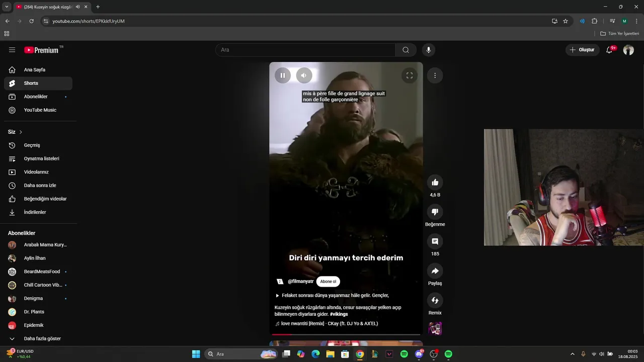The width and height of the screenshot is (644, 362).
Task: Open the tab search dropdown arrow
Action: pos(7,7)
